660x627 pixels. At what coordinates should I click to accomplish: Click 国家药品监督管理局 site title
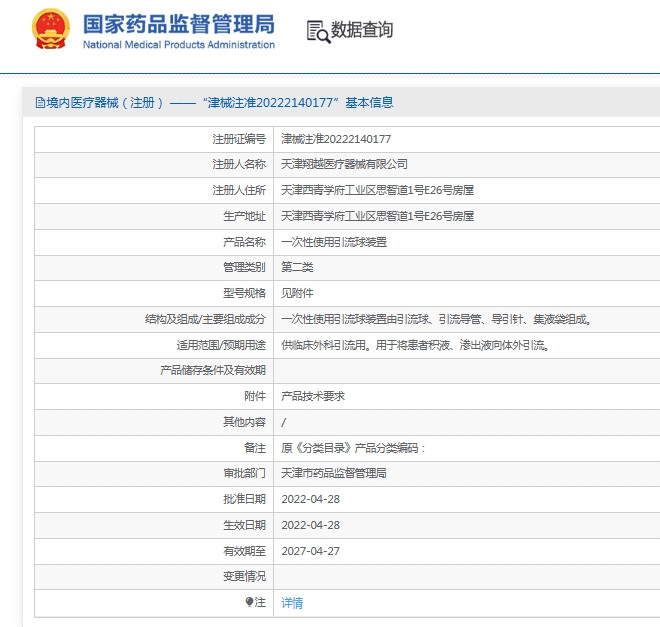[x=179, y=24]
